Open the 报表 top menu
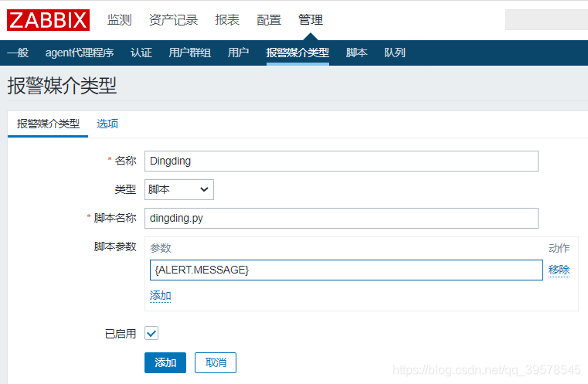Image resolution: width=588 pixels, height=384 pixels. click(227, 20)
